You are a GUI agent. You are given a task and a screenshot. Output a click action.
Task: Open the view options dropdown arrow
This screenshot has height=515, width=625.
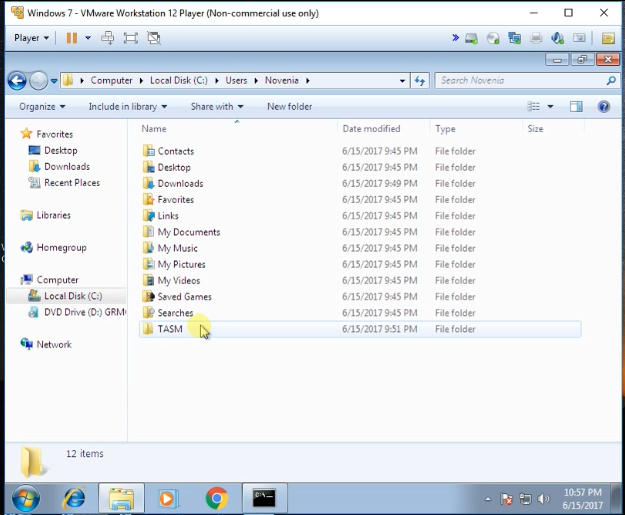(550, 106)
